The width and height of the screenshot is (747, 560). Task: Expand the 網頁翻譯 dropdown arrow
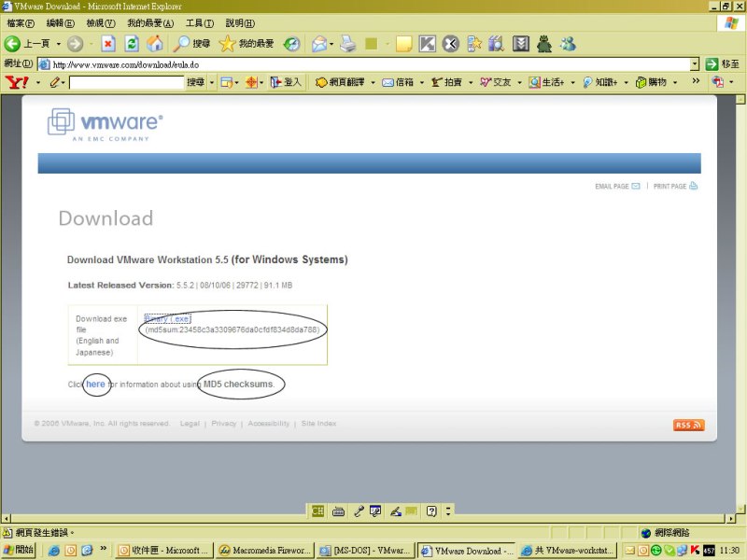pyautogui.click(x=373, y=82)
